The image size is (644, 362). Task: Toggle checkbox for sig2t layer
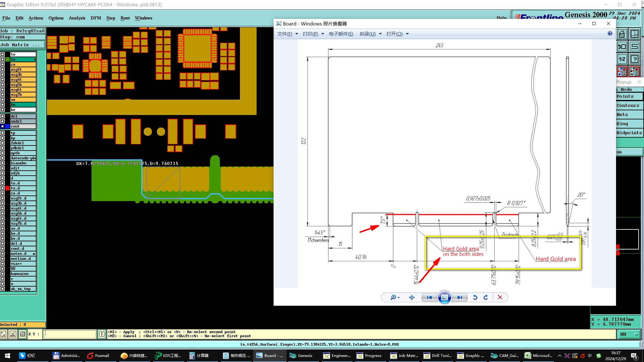pyautogui.click(x=3, y=69)
